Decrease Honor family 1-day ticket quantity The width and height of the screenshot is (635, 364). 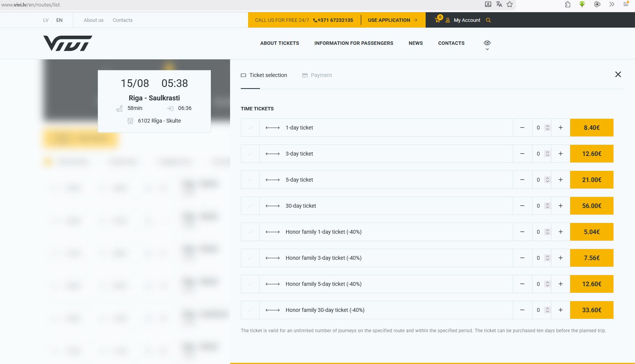click(x=522, y=232)
